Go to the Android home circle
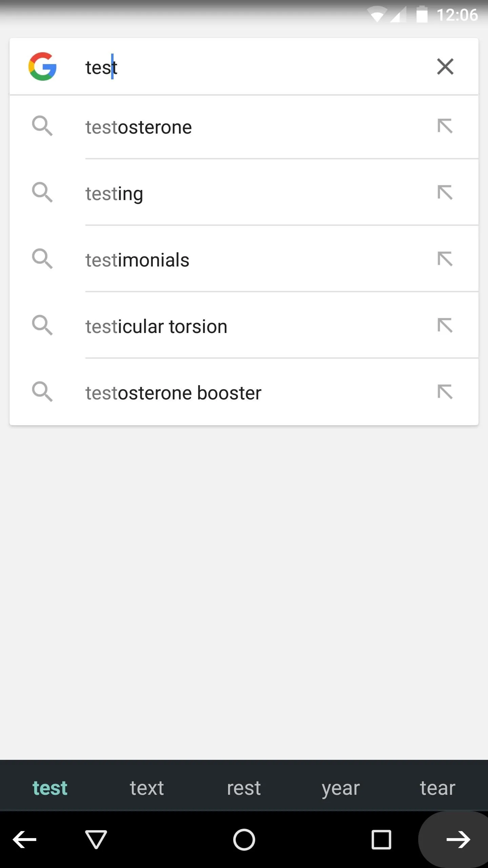Screen dimensions: 488x868 point(244,840)
